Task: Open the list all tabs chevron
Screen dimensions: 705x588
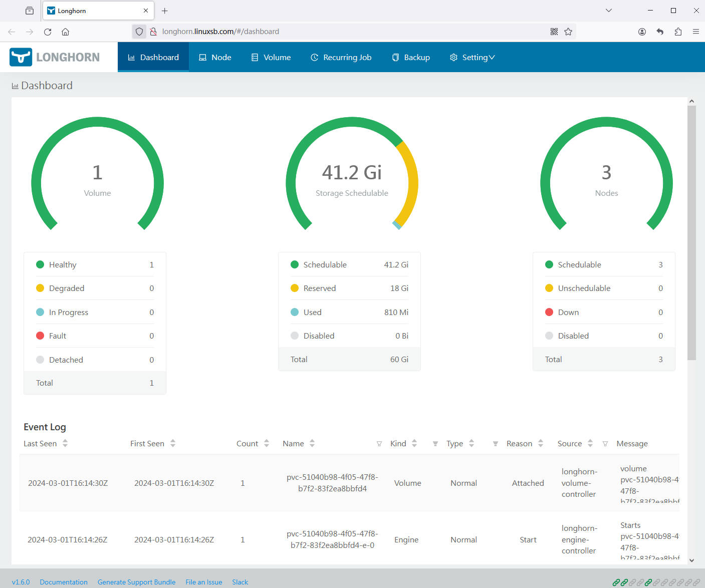Action: [609, 11]
